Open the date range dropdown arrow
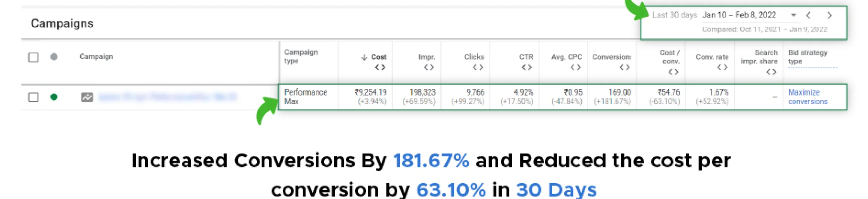 794,15
